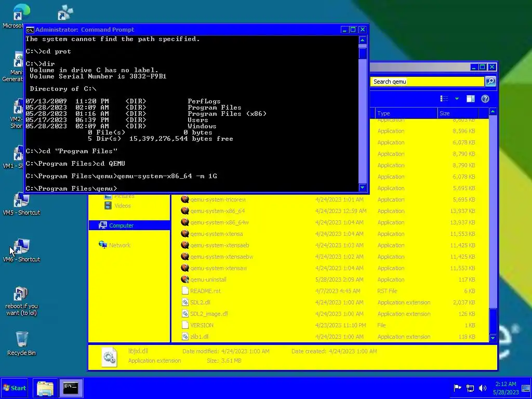
Task: Open the view options dropdown arrow in Explorer
Action: (457, 99)
